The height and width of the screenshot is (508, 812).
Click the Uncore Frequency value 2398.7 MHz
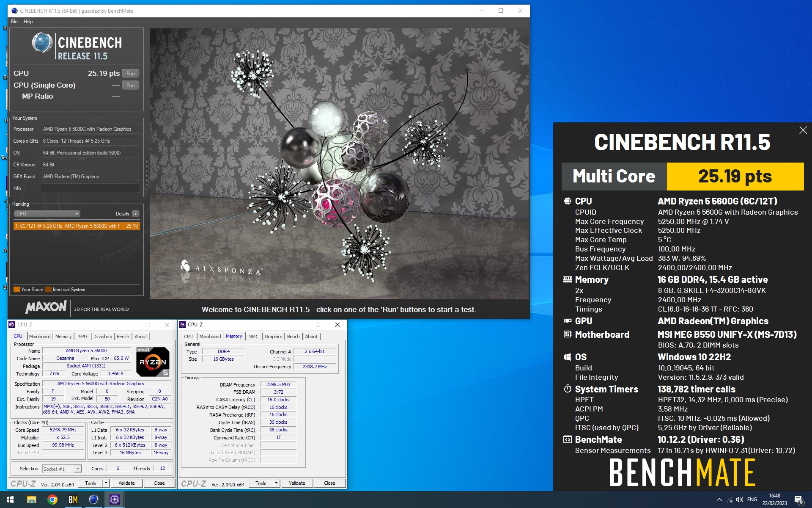pyautogui.click(x=315, y=367)
